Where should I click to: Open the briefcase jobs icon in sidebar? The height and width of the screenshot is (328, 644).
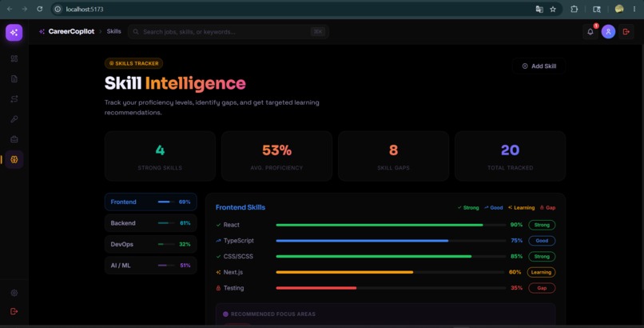14,139
